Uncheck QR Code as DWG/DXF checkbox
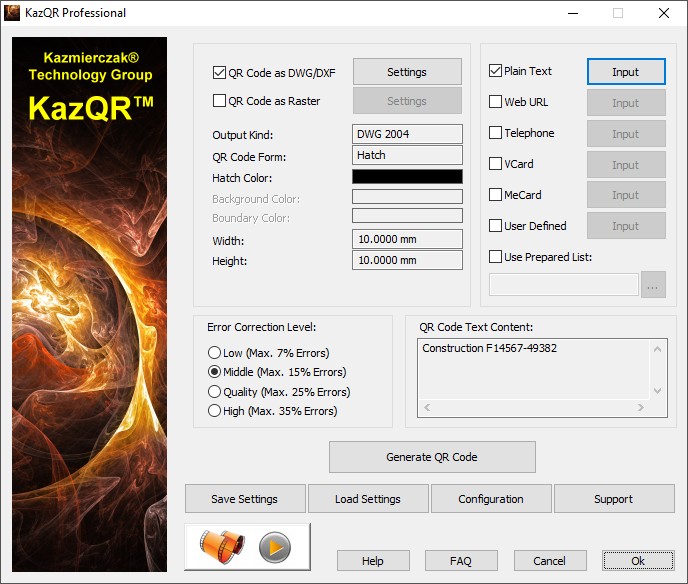 pyautogui.click(x=219, y=72)
